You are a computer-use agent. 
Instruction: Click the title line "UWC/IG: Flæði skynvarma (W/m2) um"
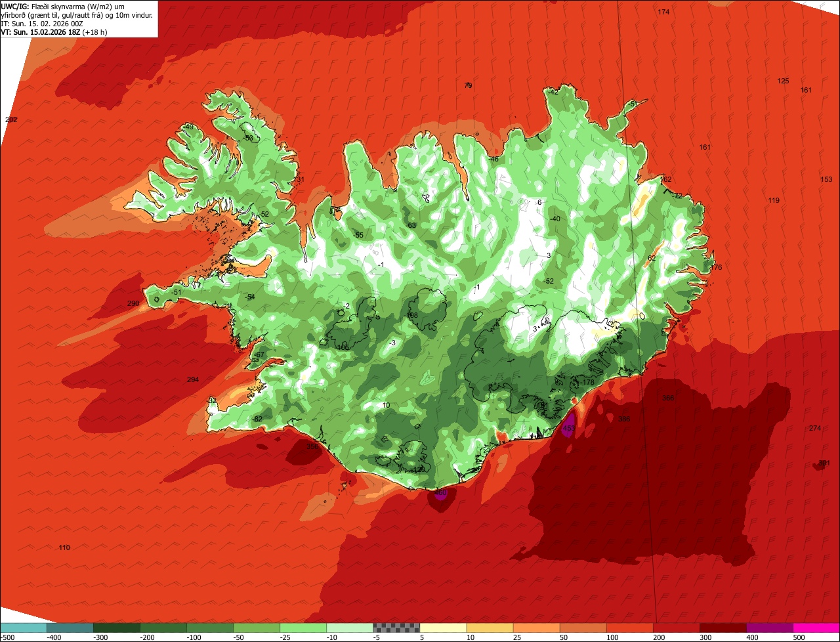point(62,7)
